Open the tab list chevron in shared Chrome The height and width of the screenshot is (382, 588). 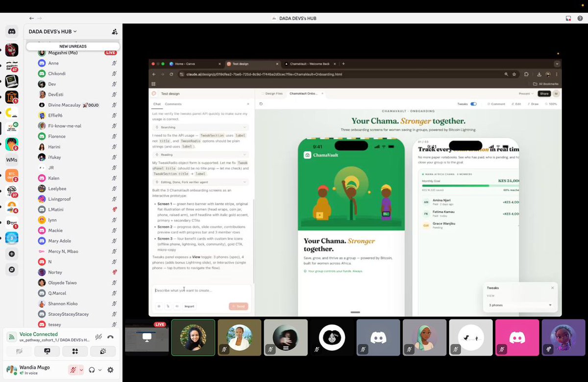(x=557, y=64)
